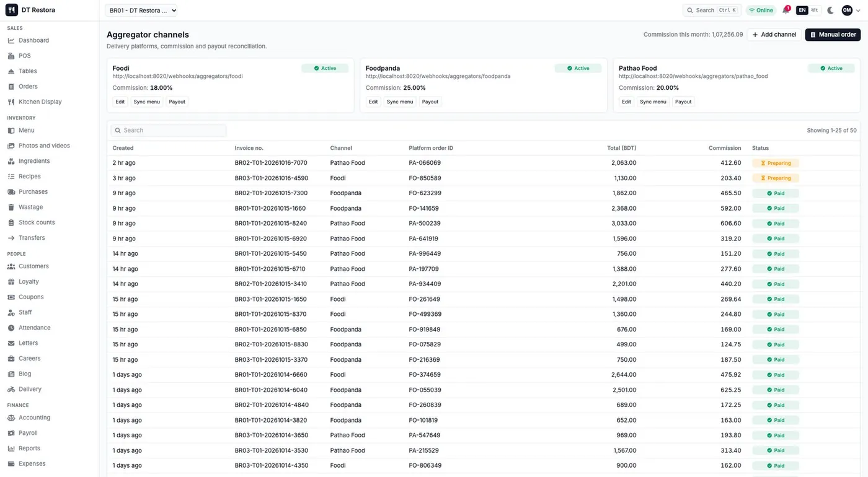Open Orders in the sidebar
This screenshot has width=868, height=477.
(28, 87)
